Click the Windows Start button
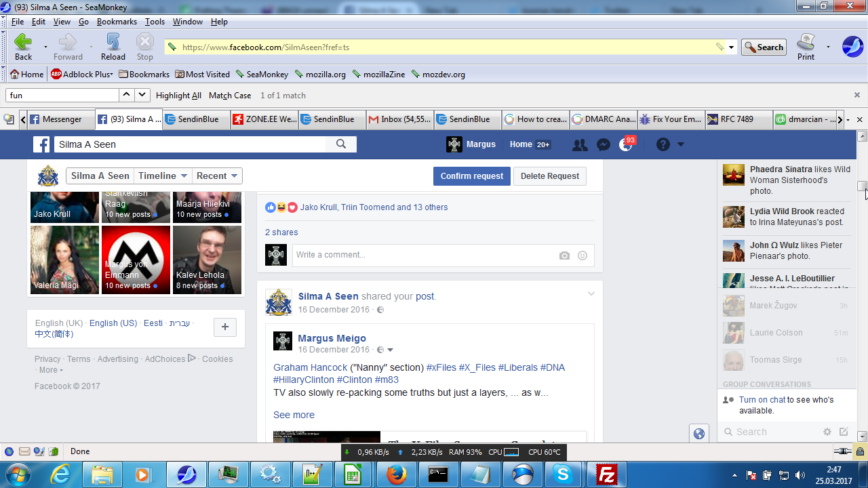868x488 pixels. point(18,474)
